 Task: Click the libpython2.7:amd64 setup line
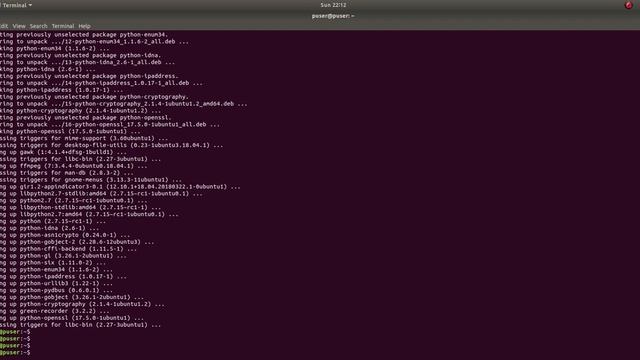point(89,215)
